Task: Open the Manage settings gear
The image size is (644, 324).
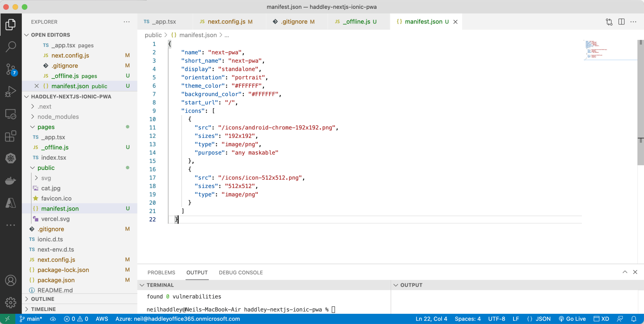Action: [x=11, y=302]
